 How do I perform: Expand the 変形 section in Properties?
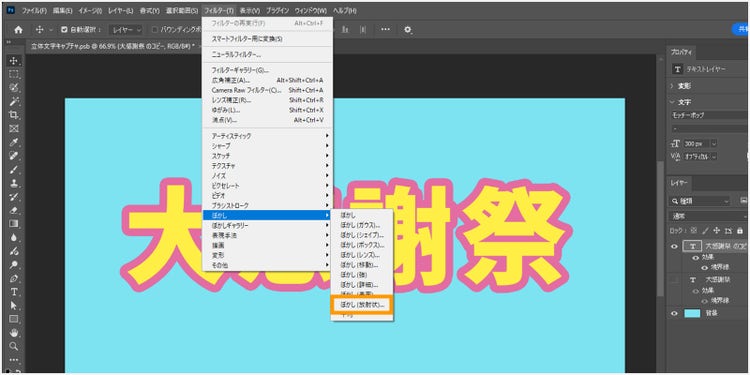coord(672,86)
